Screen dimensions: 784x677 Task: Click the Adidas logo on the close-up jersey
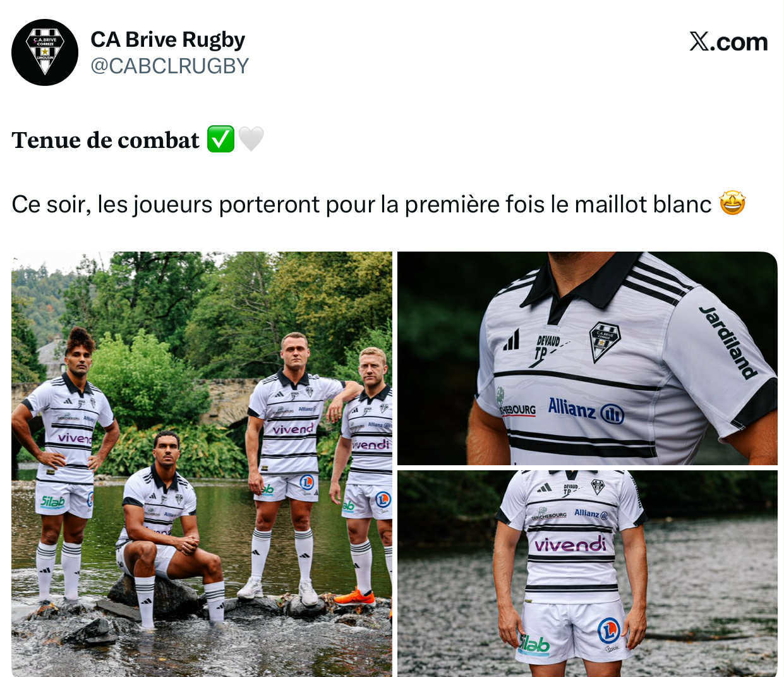point(511,340)
